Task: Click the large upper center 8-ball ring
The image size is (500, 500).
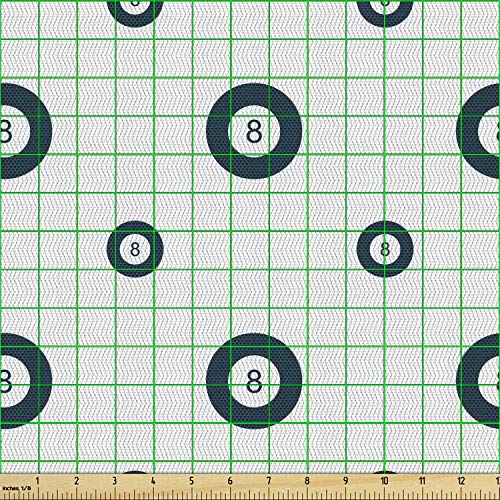Action: [x=254, y=131]
